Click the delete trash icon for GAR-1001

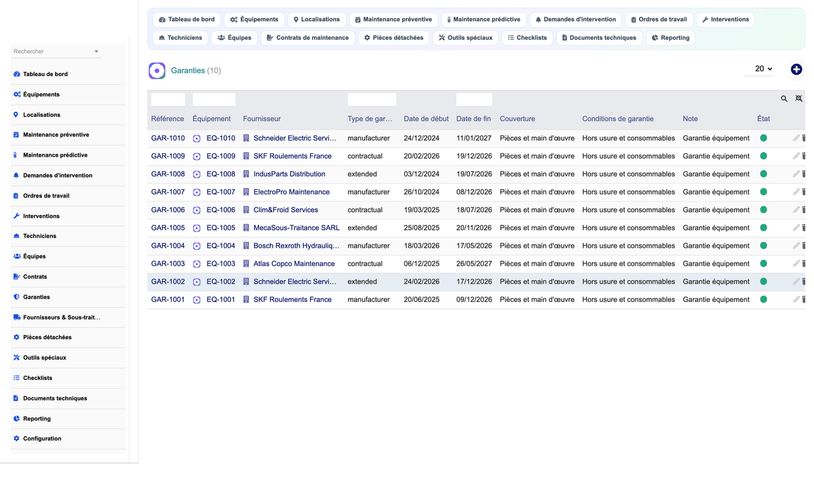[x=804, y=299]
